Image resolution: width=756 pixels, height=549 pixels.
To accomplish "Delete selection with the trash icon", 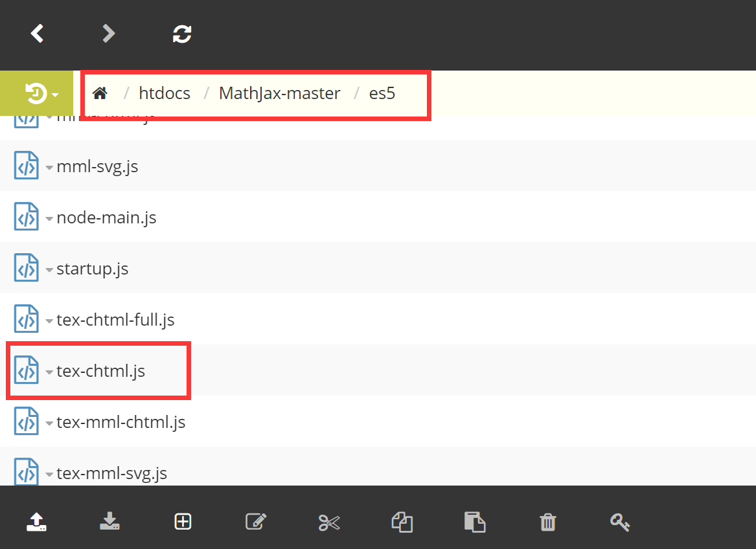I will (548, 522).
